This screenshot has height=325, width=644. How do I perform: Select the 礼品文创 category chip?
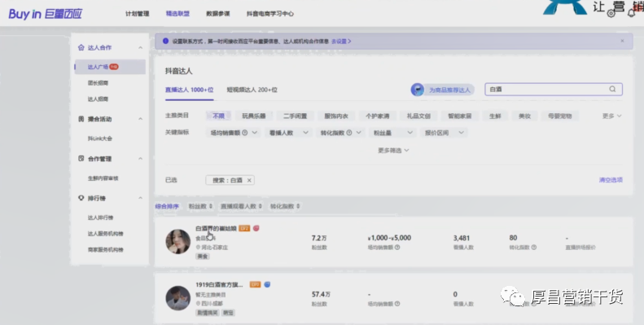pos(418,116)
